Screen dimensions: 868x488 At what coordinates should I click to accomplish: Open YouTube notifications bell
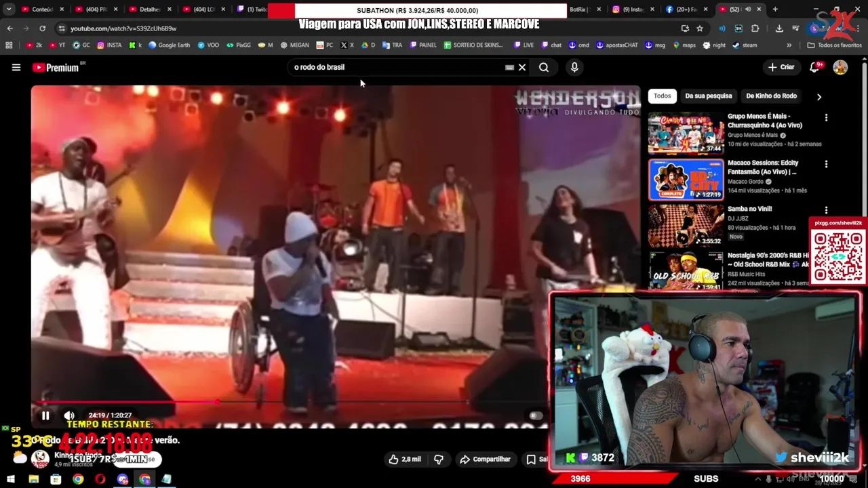click(x=814, y=67)
